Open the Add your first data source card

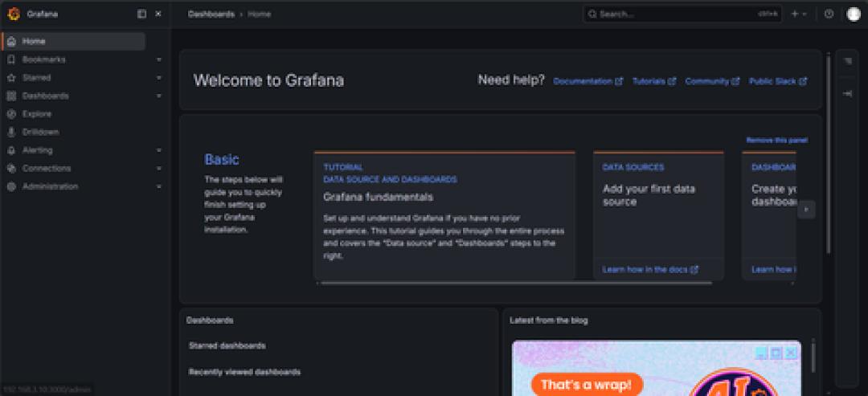[x=658, y=216]
